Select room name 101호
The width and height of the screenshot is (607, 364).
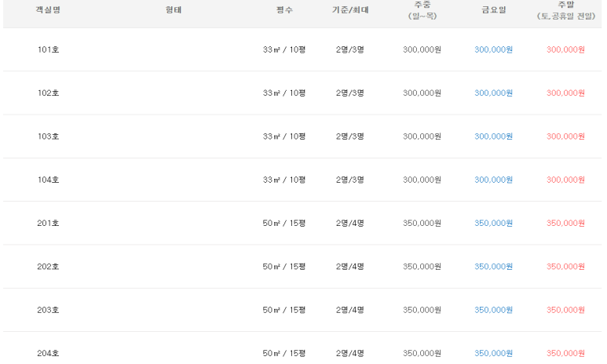[x=48, y=49]
